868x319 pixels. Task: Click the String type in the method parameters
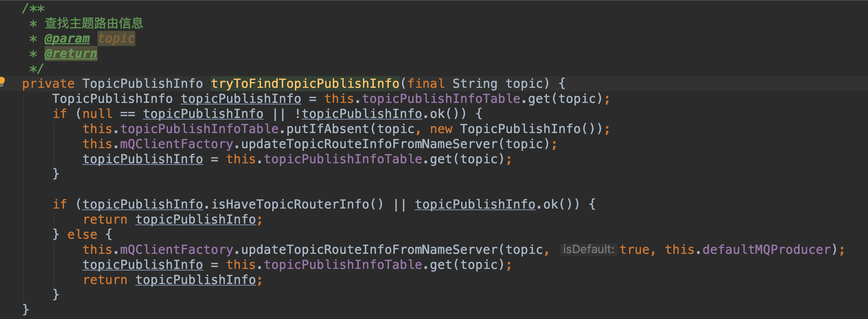coord(475,84)
